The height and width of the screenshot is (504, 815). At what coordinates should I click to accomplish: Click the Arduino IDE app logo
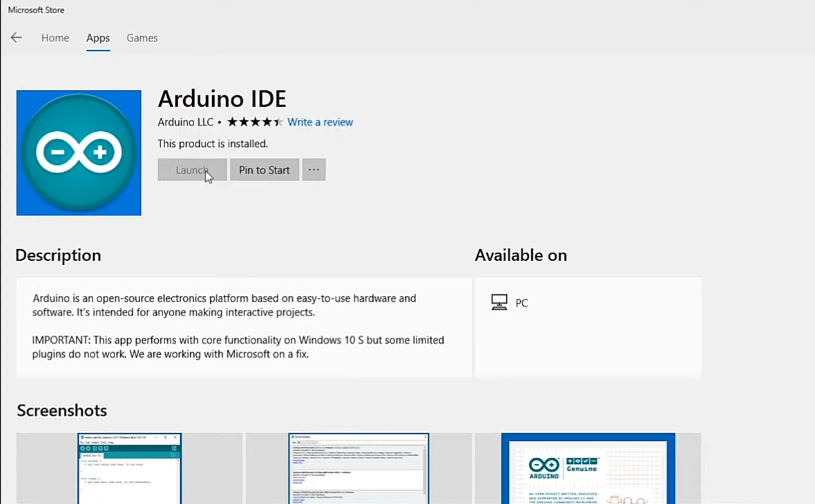coord(79,153)
